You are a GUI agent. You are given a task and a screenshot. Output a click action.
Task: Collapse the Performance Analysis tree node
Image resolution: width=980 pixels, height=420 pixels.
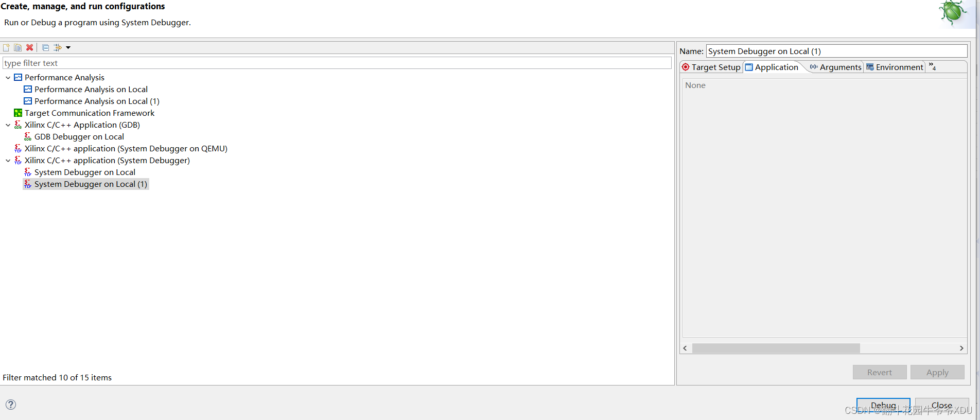[x=8, y=78]
